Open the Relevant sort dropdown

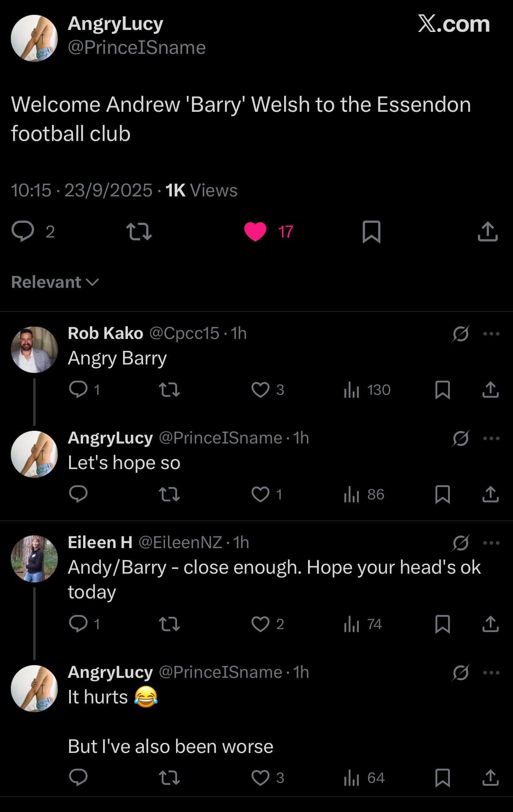pos(55,282)
